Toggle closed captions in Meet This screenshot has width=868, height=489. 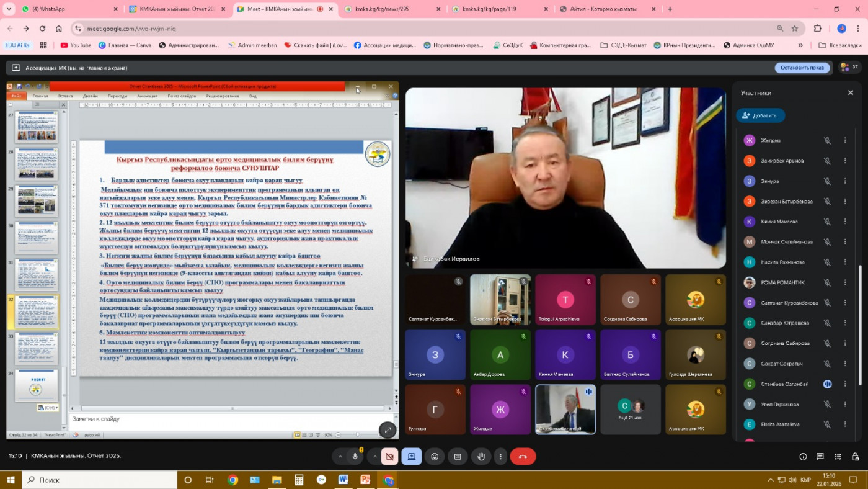458,457
